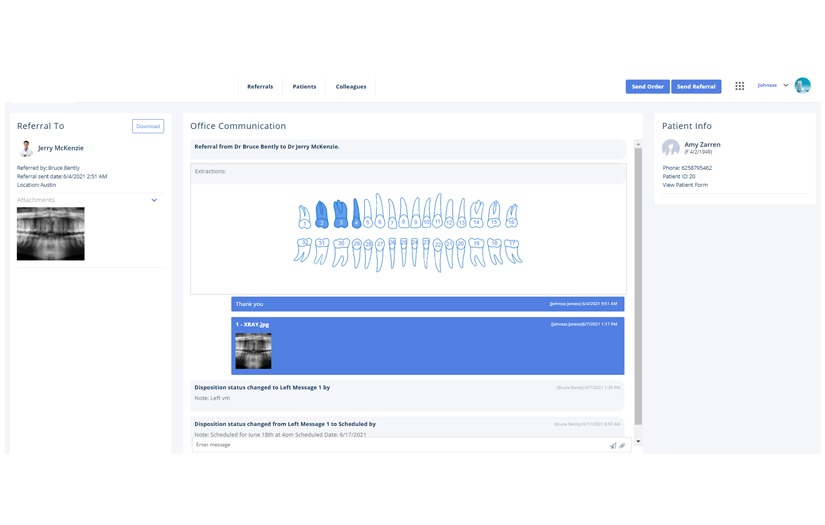Deselect highlighted tooth number 3
This screenshot has height=525, width=825.
pyautogui.click(x=340, y=214)
